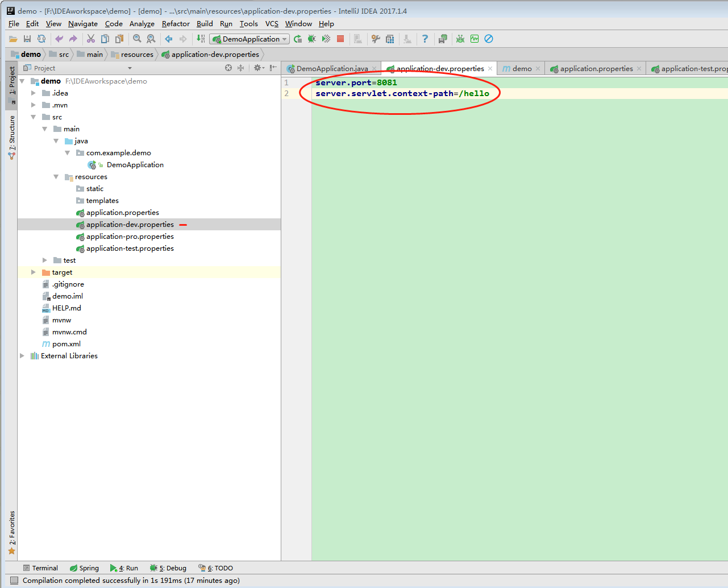The width and height of the screenshot is (728, 588).
Task: Collapse the demo root folder
Action: click(x=22, y=81)
